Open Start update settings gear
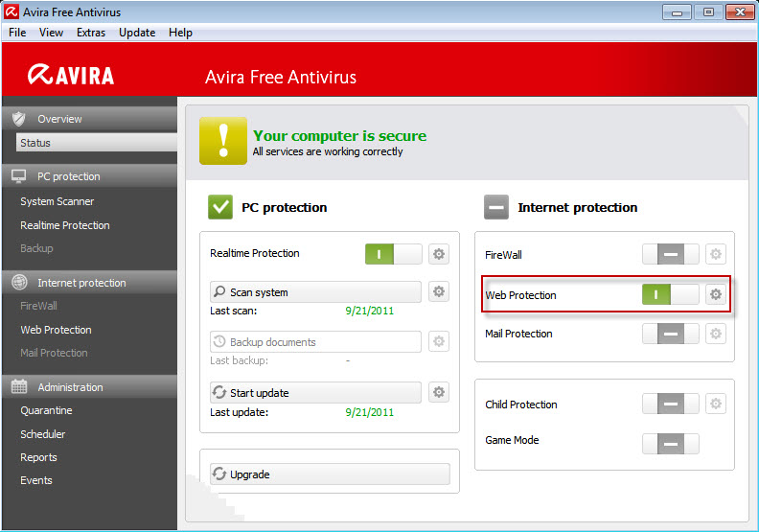 coord(439,392)
